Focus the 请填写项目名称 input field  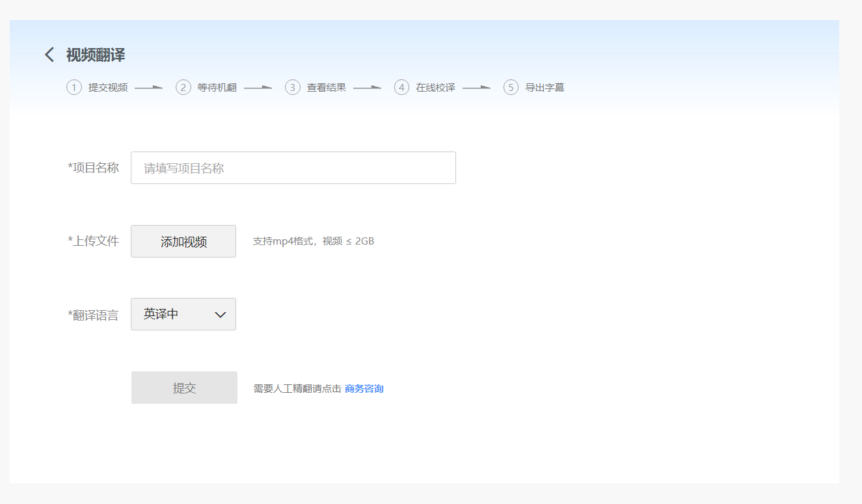coord(293,168)
